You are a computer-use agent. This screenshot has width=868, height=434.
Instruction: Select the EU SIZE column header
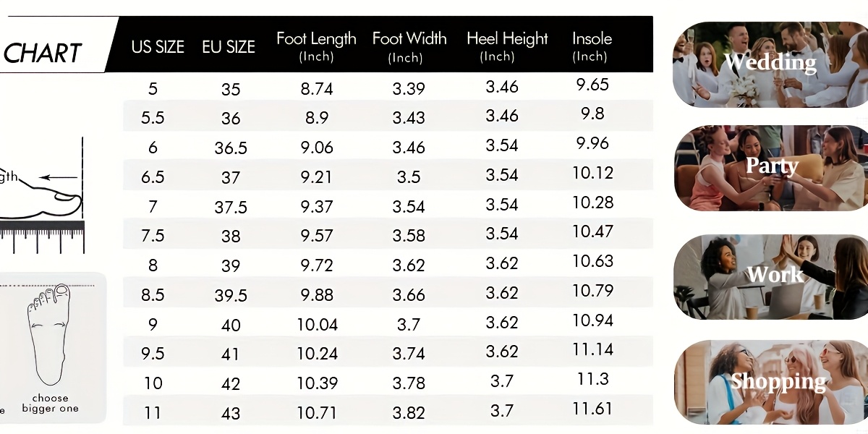[229, 47]
